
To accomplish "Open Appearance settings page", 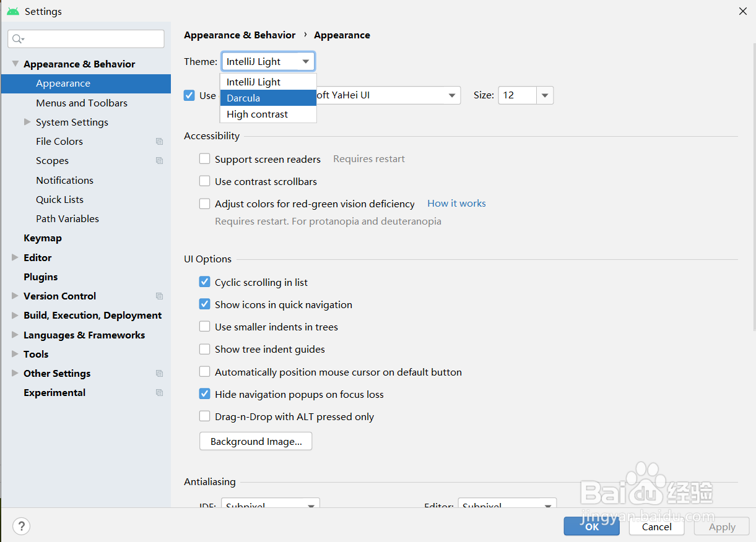I will click(85, 84).
